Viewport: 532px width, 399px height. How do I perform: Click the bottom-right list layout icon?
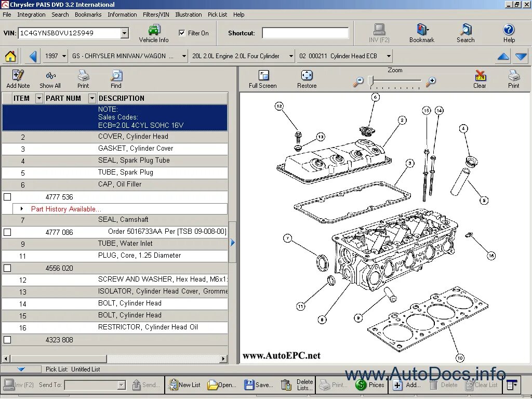click(x=511, y=385)
